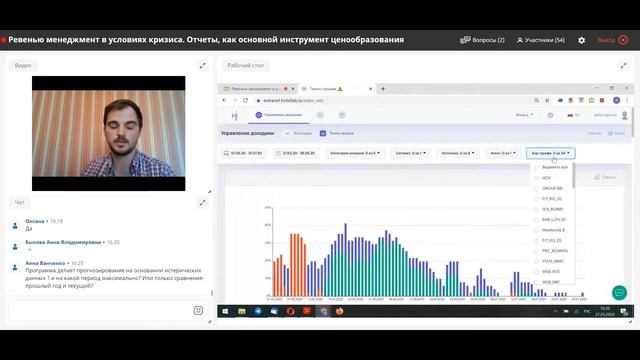Open Opera from taskbar
This screenshot has width=640, height=360.
(x=290, y=311)
